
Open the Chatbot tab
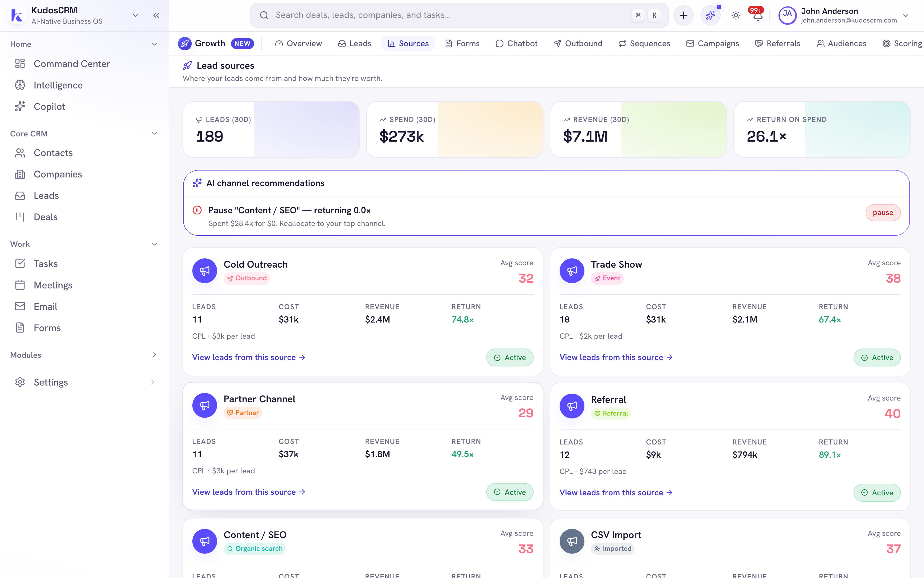point(517,44)
